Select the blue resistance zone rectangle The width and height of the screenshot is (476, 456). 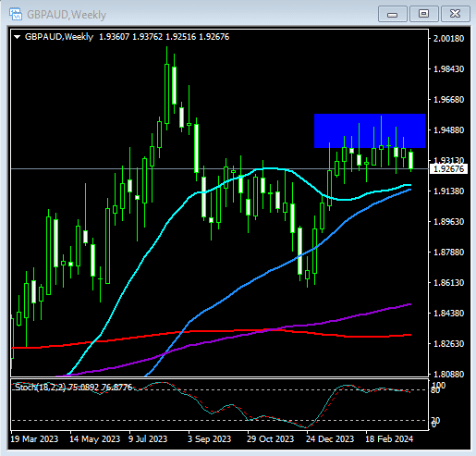370,130
